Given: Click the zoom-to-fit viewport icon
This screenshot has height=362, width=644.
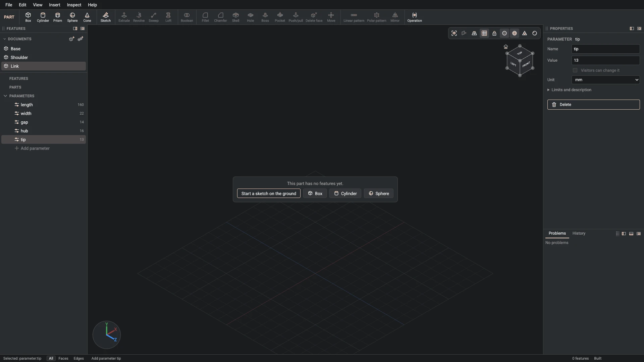Looking at the screenshot, I should pos(454,33).
